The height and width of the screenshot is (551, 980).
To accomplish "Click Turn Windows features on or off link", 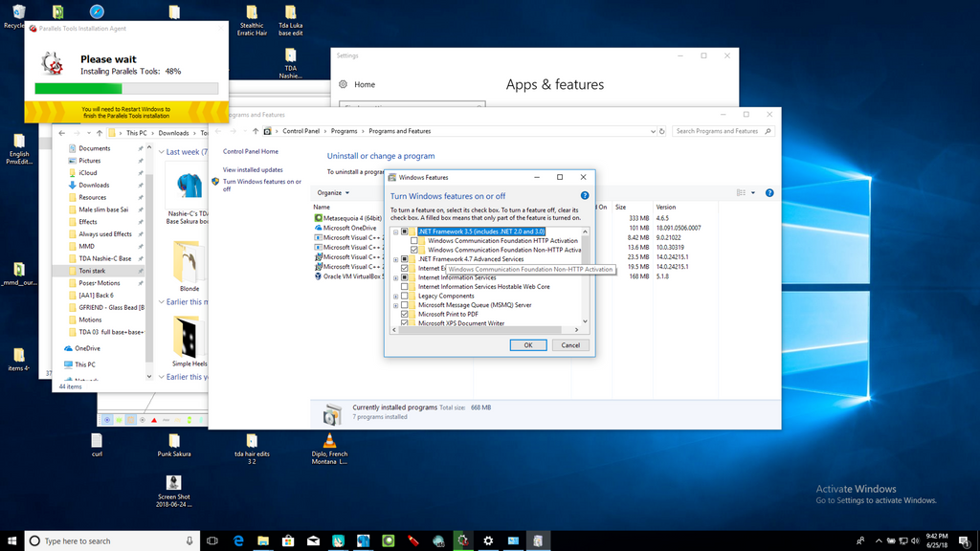I will pyautogui.click(x=262, y=185).
